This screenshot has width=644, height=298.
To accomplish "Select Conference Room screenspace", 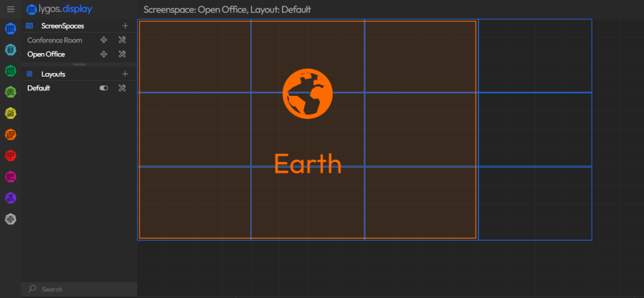I will point(54,40).
